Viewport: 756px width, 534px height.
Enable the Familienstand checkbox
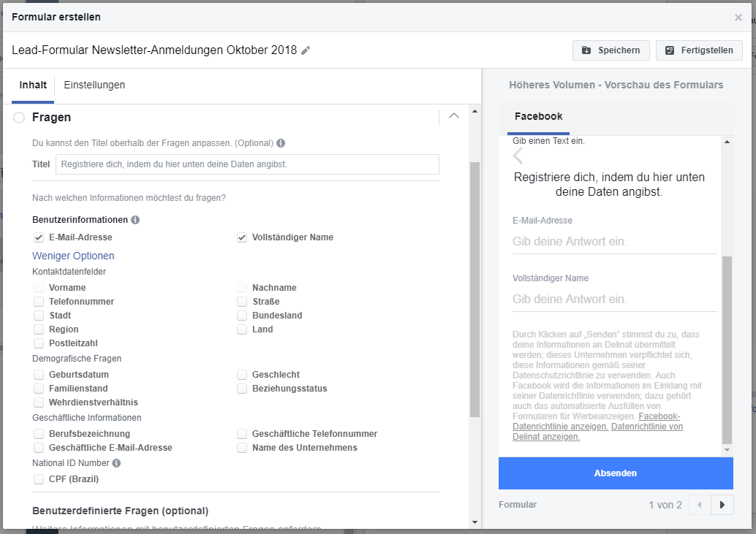click(x=39, y=389)
